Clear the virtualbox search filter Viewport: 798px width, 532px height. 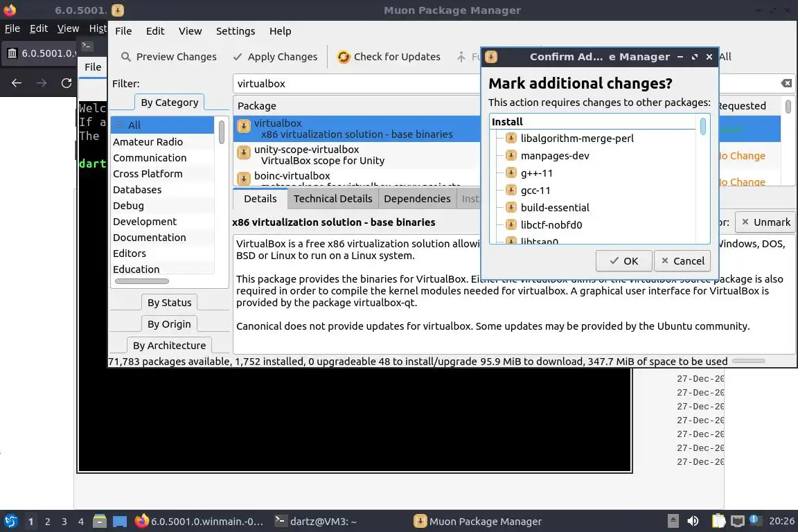click(786, 83)
